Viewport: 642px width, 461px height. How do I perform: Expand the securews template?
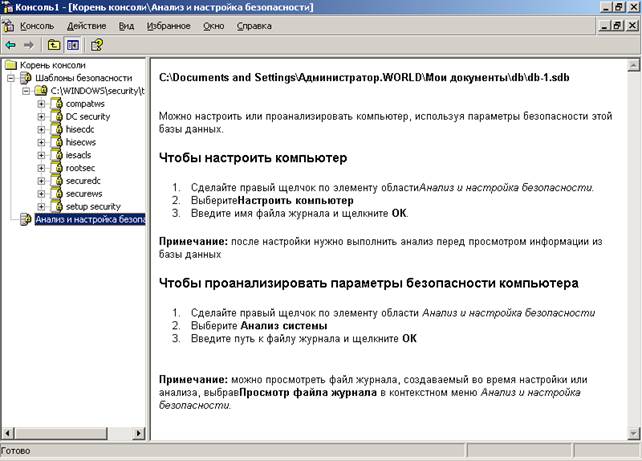pos(41,194)
